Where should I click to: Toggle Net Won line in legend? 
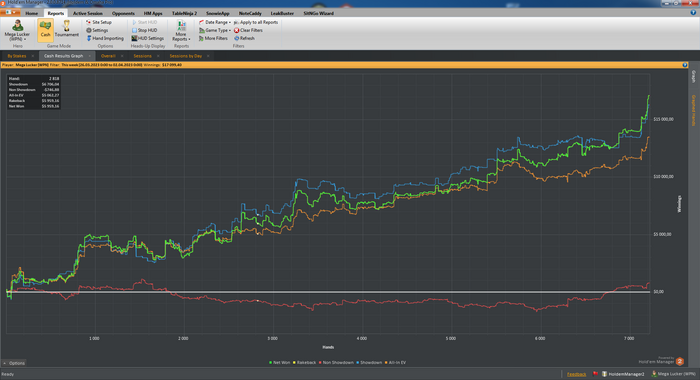(x=279, y=363)
